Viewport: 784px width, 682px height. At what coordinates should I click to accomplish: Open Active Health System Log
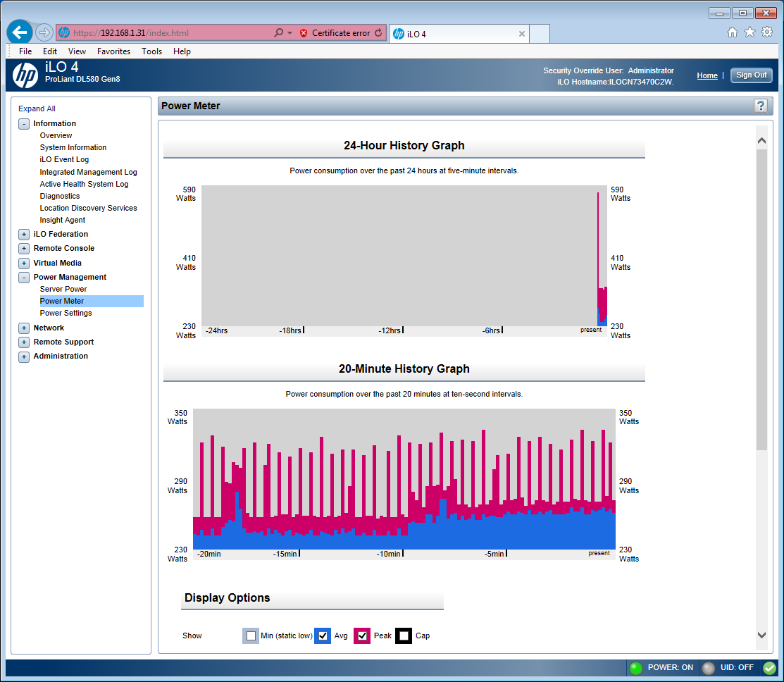(84, 184)
